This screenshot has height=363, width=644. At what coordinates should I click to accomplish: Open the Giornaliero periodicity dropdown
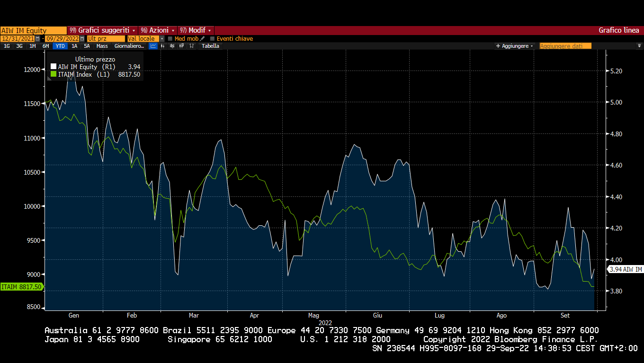129,46
